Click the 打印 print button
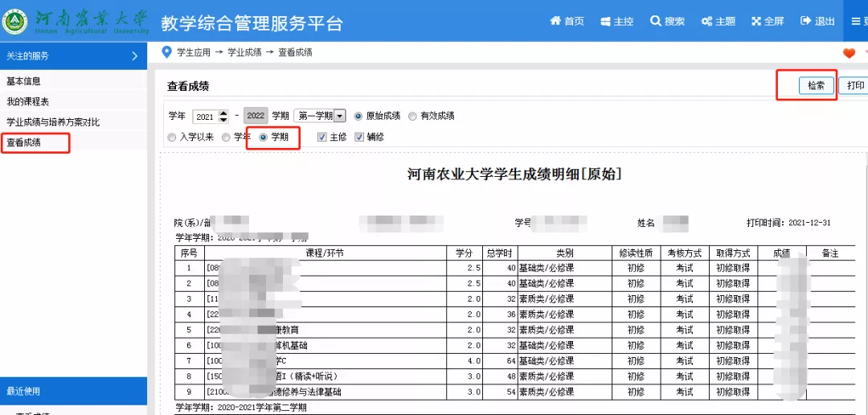Image resolution: width=868 pixels, height=415 pixels. point(855,86)
